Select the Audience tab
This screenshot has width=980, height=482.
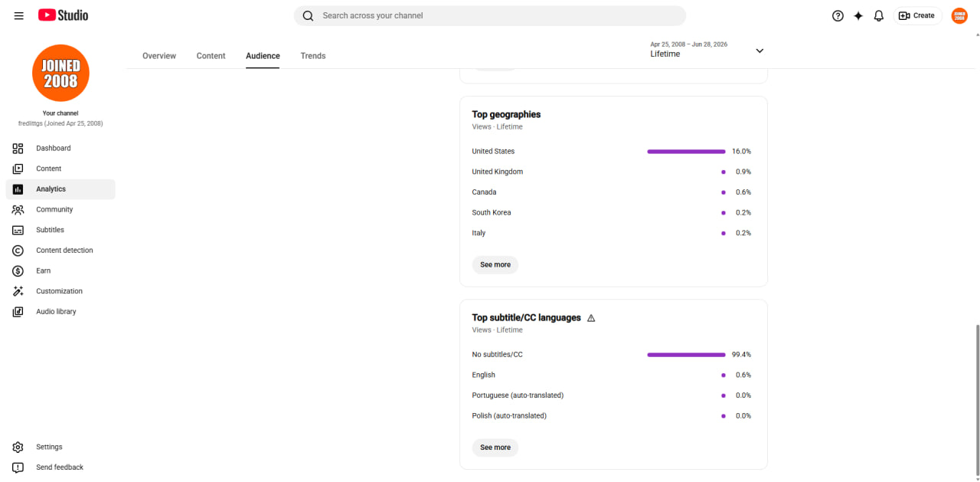tap(263, 56)
